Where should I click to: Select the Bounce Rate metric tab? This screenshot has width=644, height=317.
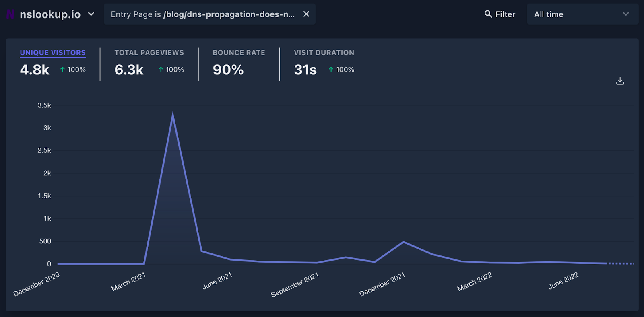click(x=239, y=53)
